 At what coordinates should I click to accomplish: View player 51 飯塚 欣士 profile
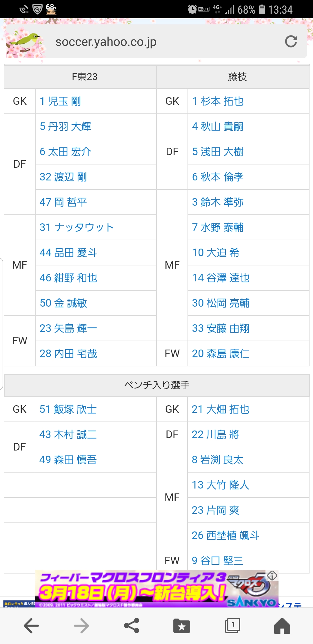click(68, 409)
